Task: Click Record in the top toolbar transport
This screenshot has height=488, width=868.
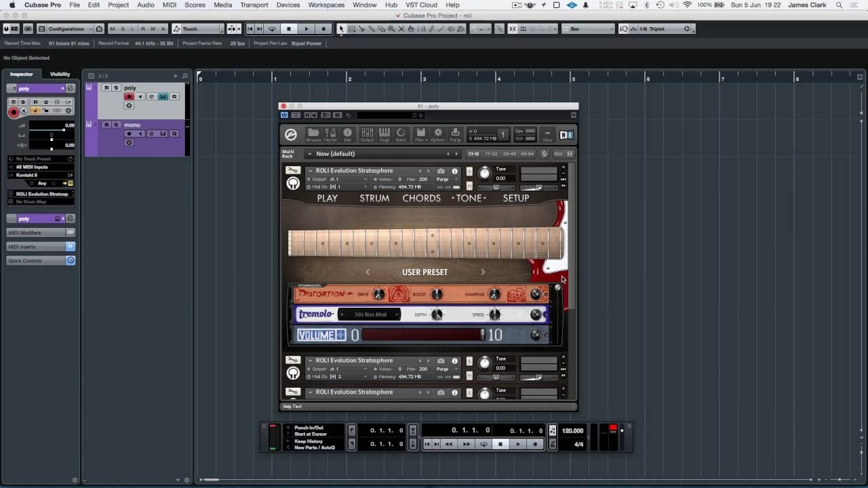Action: click(324, 29)
